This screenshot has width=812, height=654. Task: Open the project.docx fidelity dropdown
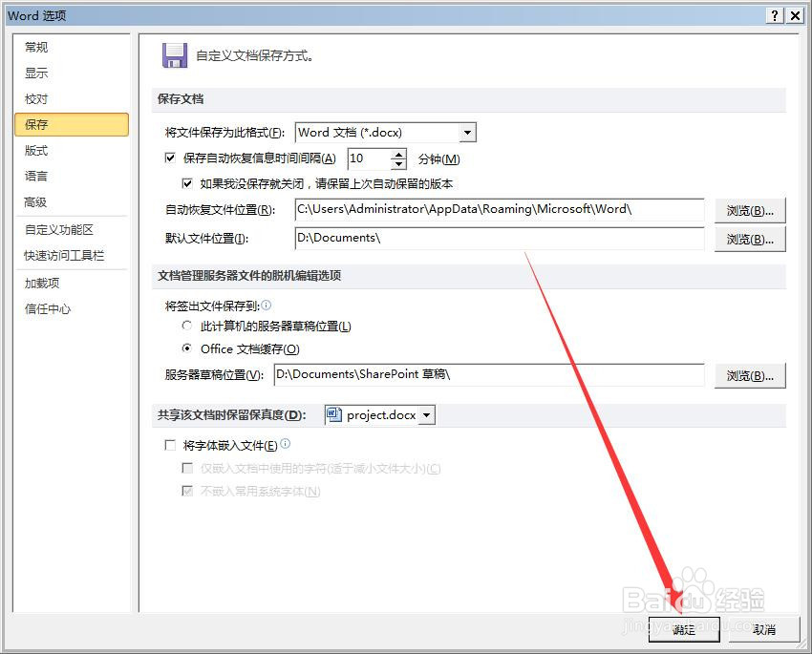point(428,414)
